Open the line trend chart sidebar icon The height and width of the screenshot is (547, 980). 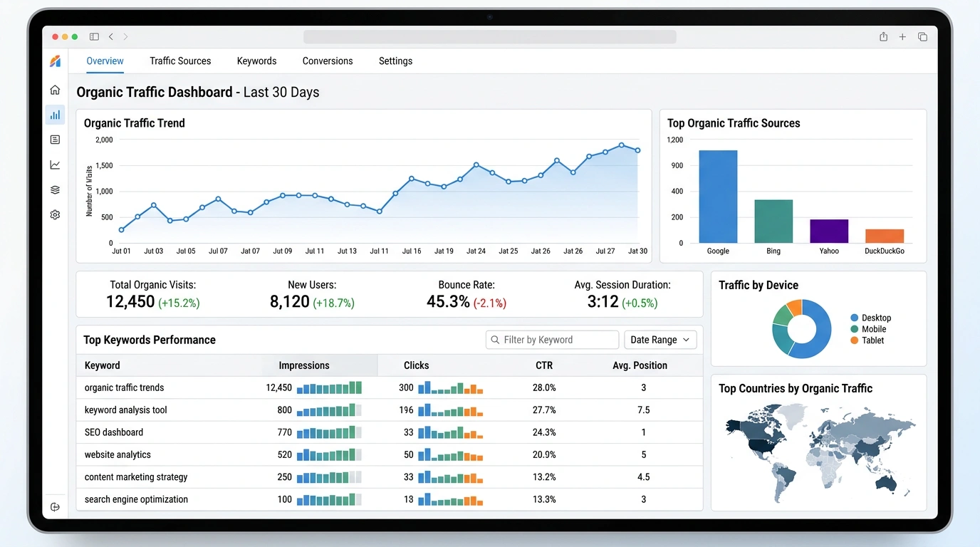click(x=55, y=165)
